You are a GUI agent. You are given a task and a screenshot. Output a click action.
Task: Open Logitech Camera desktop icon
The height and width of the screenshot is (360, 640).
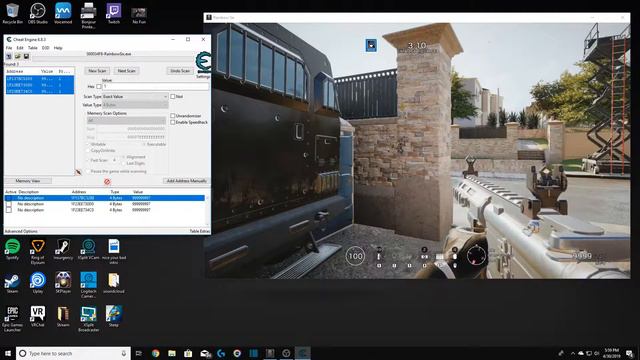[88, 285]
